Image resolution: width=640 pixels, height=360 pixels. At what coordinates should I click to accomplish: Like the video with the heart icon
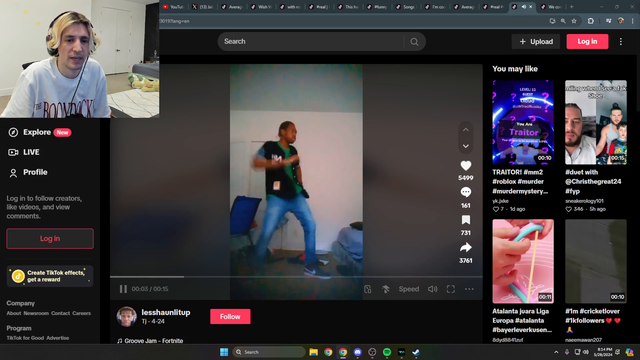tap(466, 165)
